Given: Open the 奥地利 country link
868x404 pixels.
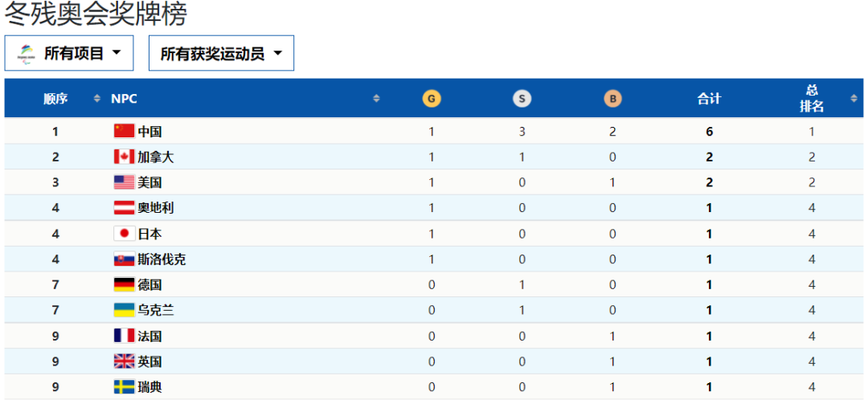Looking at the screenshot, I should tap(156, 208).
